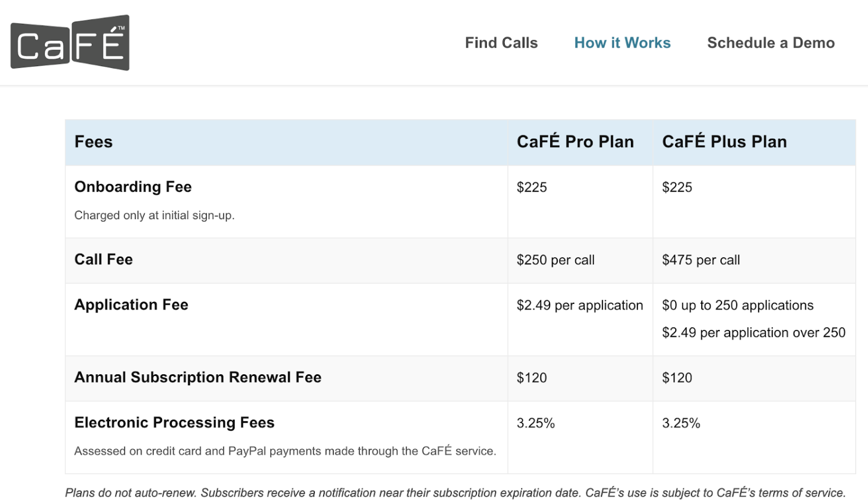Click the Application Fee row label

[x=131, y=304]
